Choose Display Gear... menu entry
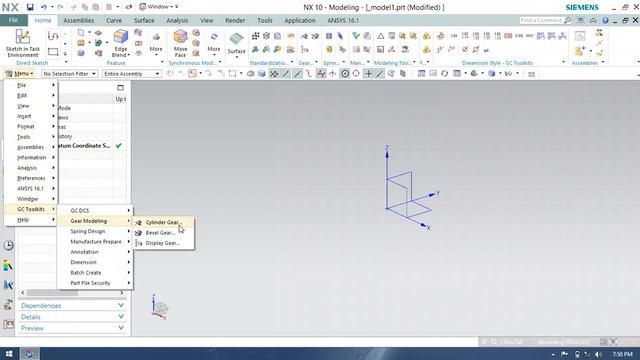This screenshot has height=360, width=640. [x=163, y=243]
